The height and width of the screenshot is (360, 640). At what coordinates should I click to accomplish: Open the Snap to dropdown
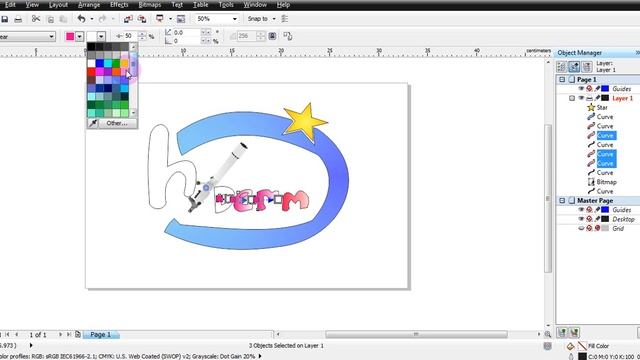[x=274, y=19]
